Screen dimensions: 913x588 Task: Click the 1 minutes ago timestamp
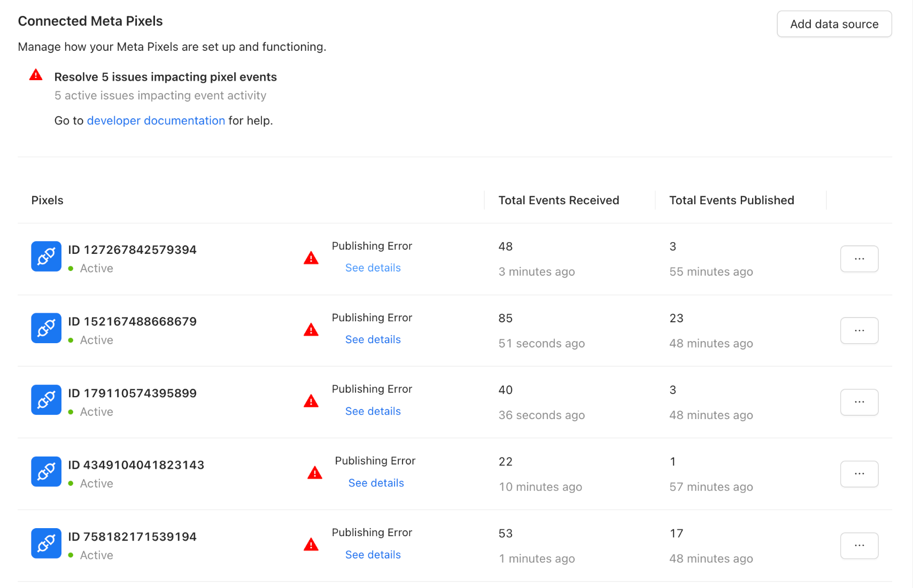(537, 559)
